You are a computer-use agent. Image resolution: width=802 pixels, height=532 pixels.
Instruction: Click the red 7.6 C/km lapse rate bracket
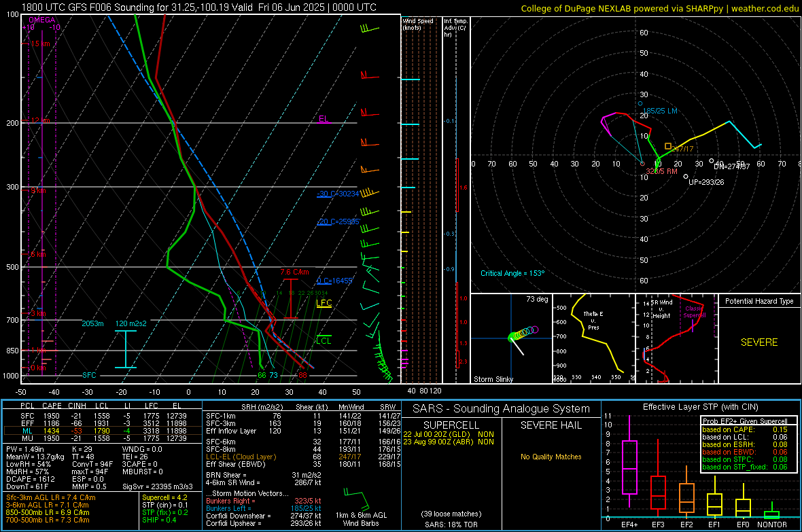(x=290, y=299)
